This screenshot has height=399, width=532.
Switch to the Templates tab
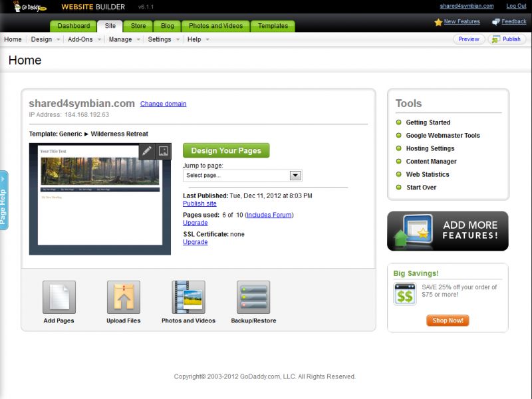pos(273,26)
